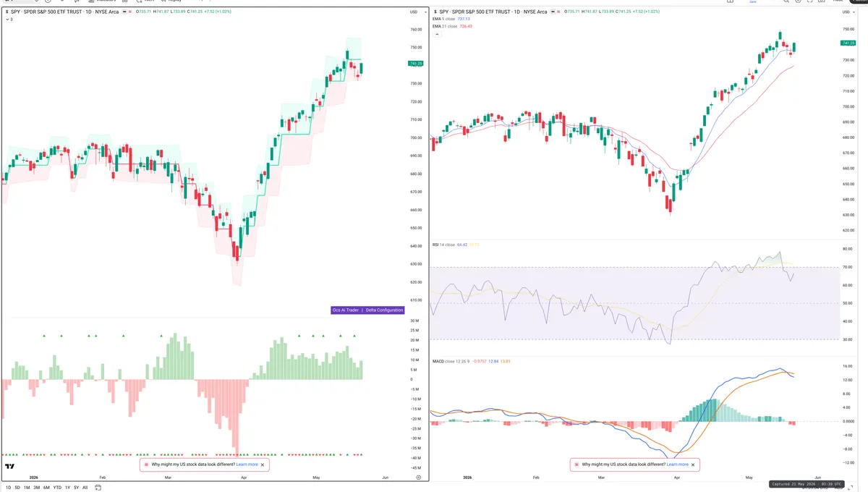Image resolution: width=868 pixels, height=492 pixels.
Task: Click the Apr label on right time axis
Action: point(676,478)
